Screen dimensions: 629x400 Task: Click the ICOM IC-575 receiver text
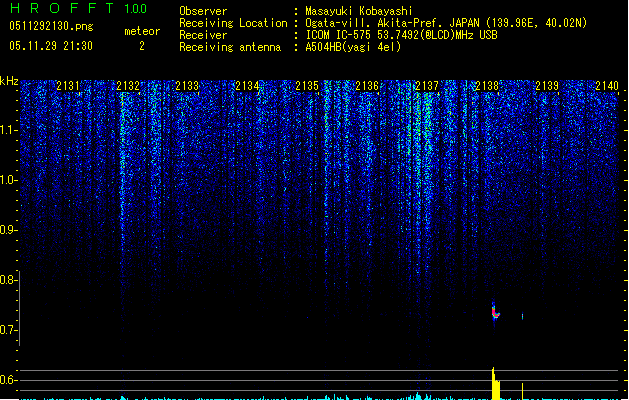401,35
